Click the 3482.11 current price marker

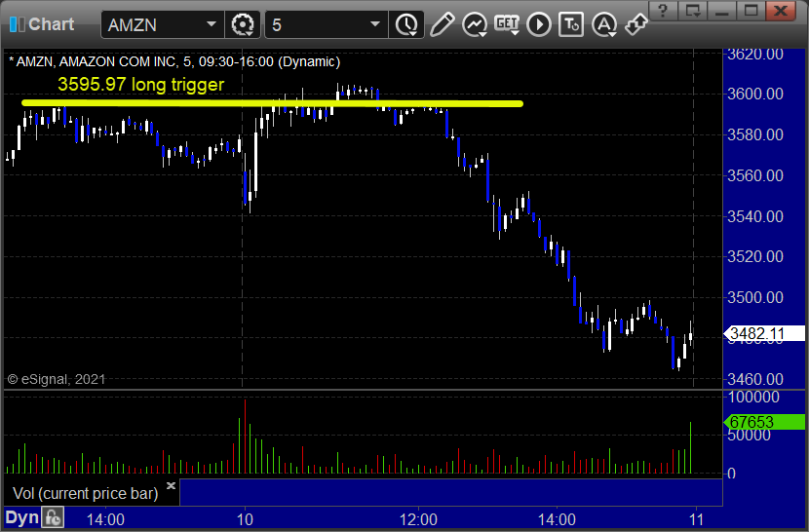[x=764, y=333]
